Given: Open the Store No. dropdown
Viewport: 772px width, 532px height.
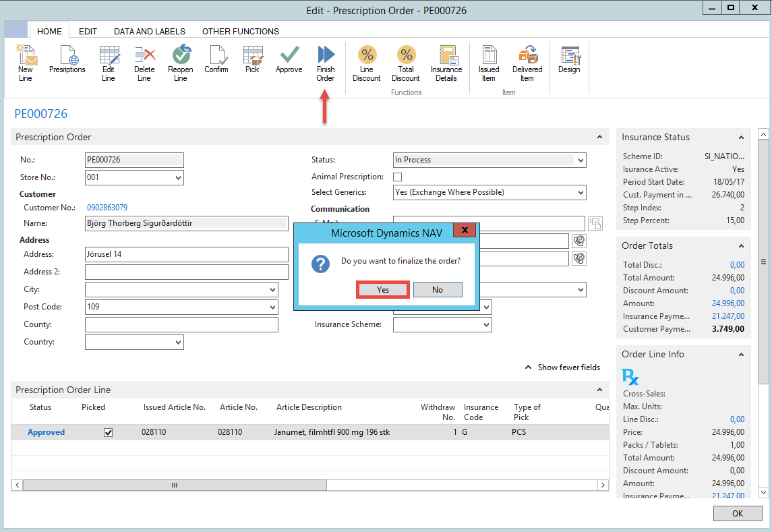Looking at the screenshot, I should click(x=178, y=178).
